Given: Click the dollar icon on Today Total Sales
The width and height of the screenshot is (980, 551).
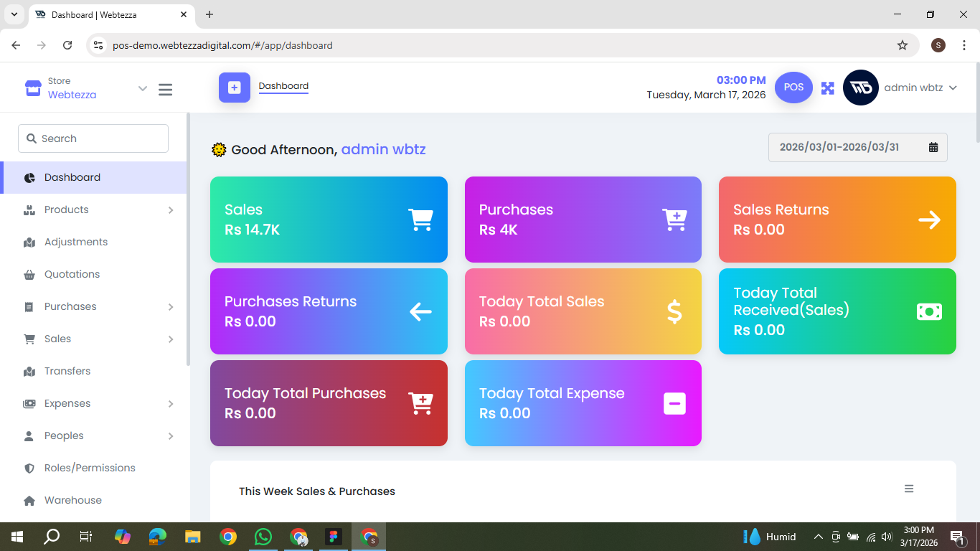Looking at the screenshot, I should click(x=674, y=311).
